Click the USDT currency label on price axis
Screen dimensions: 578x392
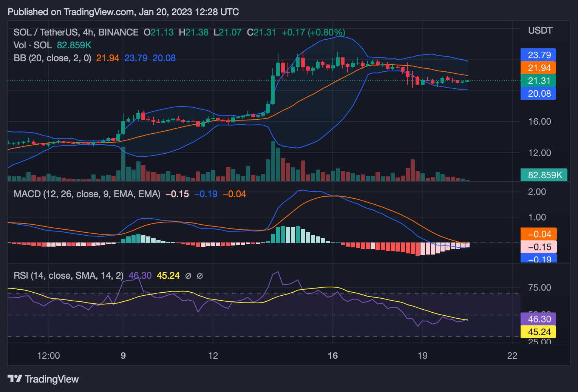click(540, 31)
